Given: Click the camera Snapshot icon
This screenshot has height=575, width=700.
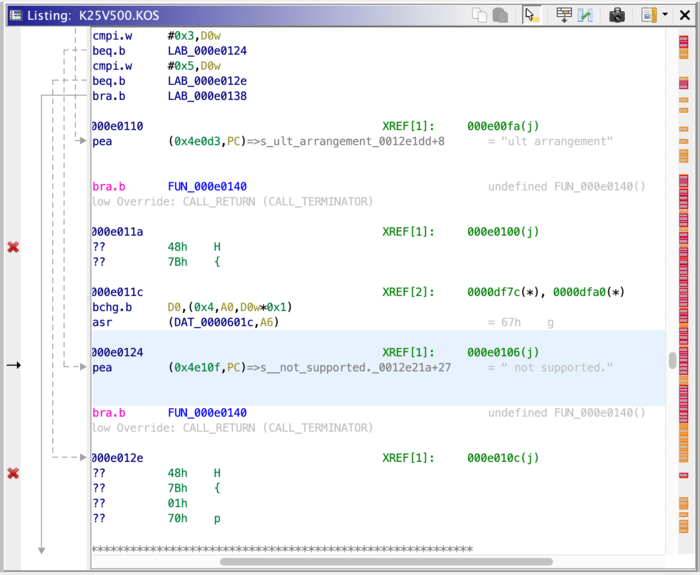Looking at the screenshot, I should 617,15.
